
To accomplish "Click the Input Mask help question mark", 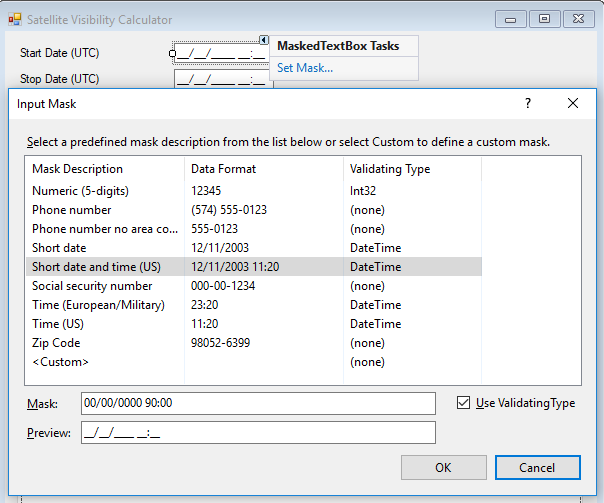I will point(528,103).
